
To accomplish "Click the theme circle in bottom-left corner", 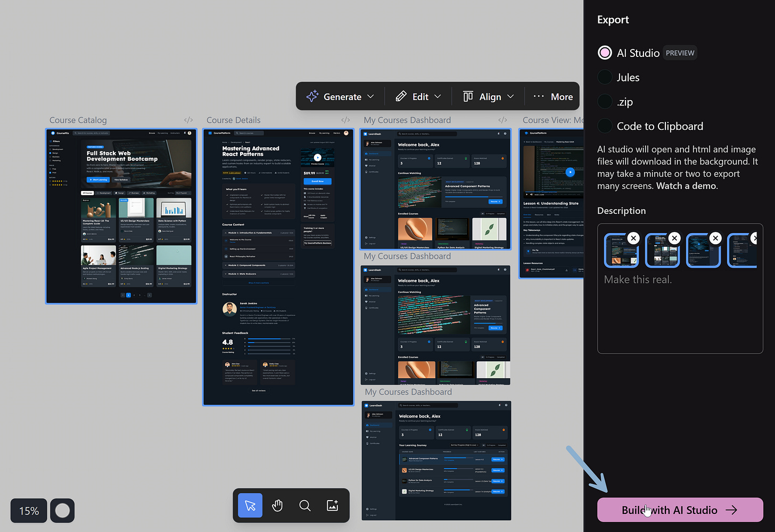I will click(x=62, y=510).
